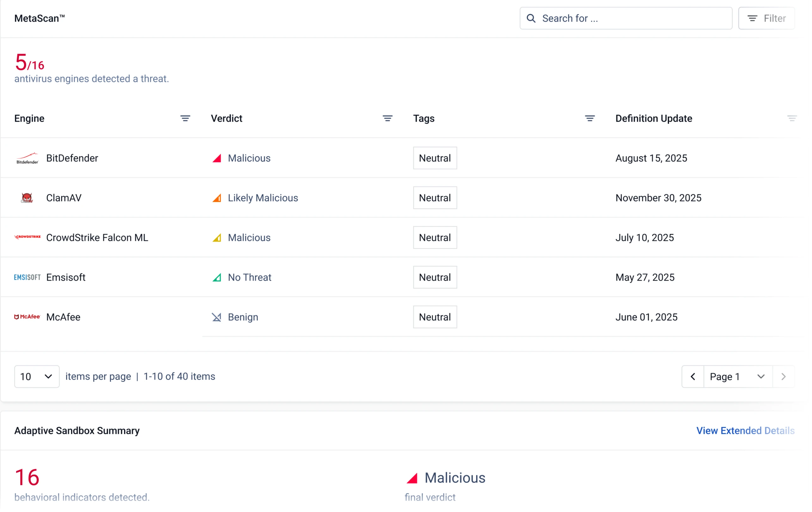Go to the next page arrow

[783, 376]
